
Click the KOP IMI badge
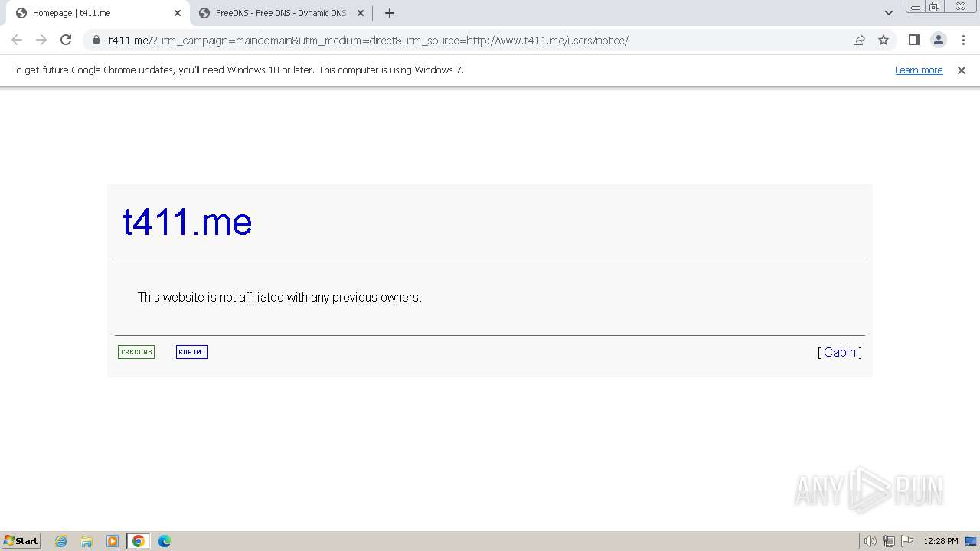click(192, 352)
